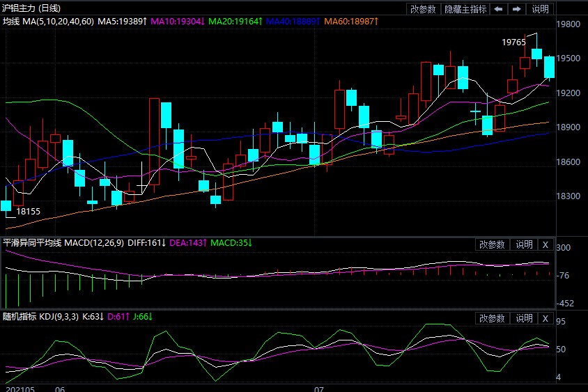This screenshot has height=392, width=588.
Task: Open 说明 for the main chart
Action: 540,9
